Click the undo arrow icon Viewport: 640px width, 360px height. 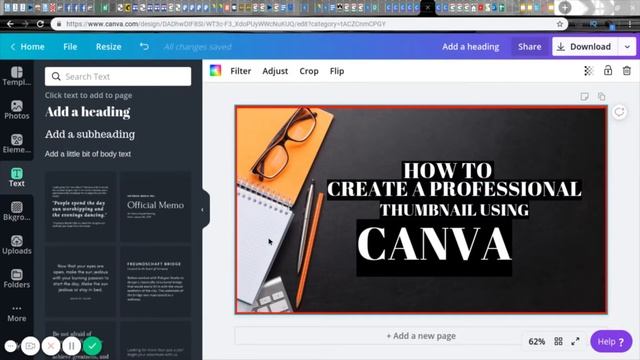(x=144, y=47)
